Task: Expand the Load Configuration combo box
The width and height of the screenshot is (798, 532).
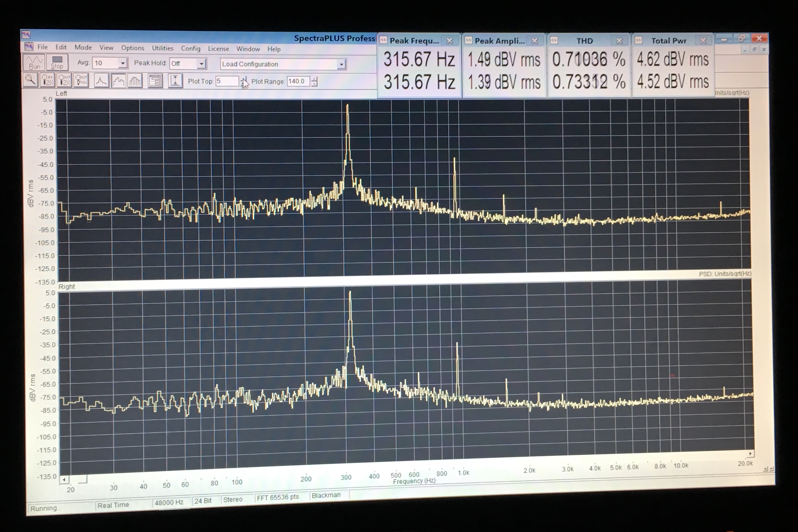Action: point(341,64)
